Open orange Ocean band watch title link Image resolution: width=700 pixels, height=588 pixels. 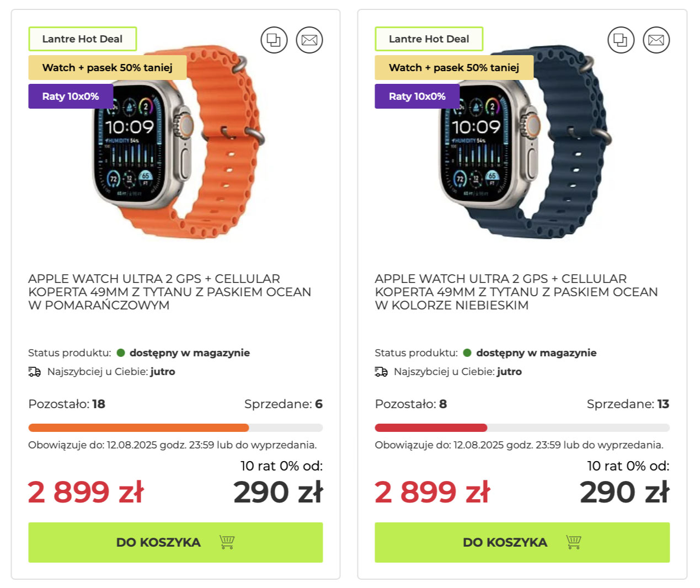(x=170, y=292)
